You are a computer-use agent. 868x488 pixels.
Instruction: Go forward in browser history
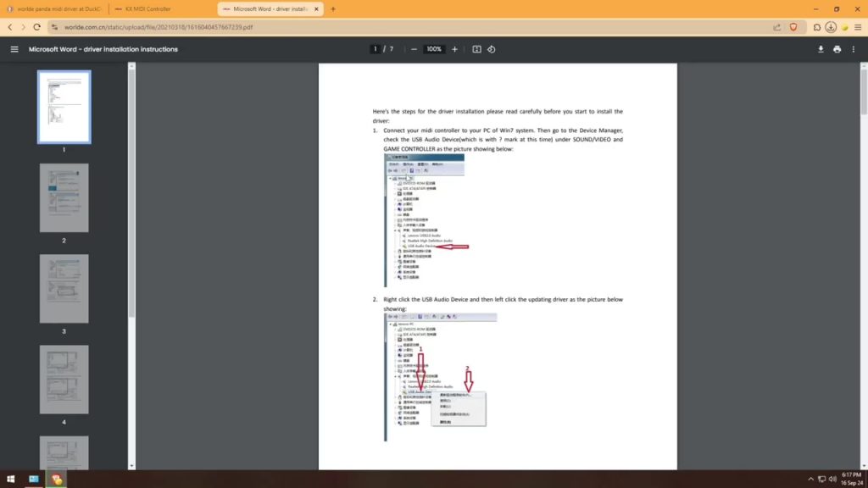pos(23,26)
